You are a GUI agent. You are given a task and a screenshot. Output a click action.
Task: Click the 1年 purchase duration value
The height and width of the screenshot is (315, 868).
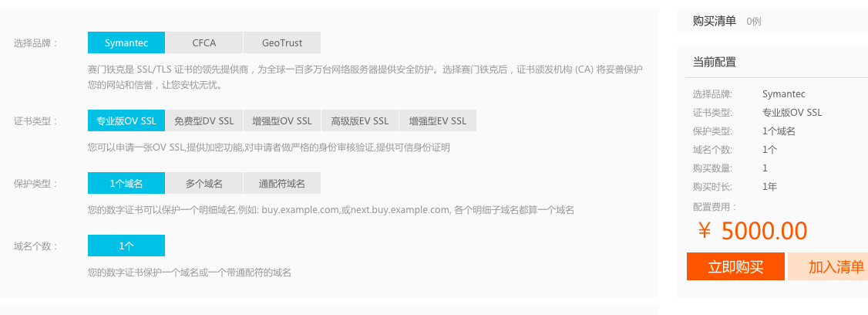pos(769,187)
